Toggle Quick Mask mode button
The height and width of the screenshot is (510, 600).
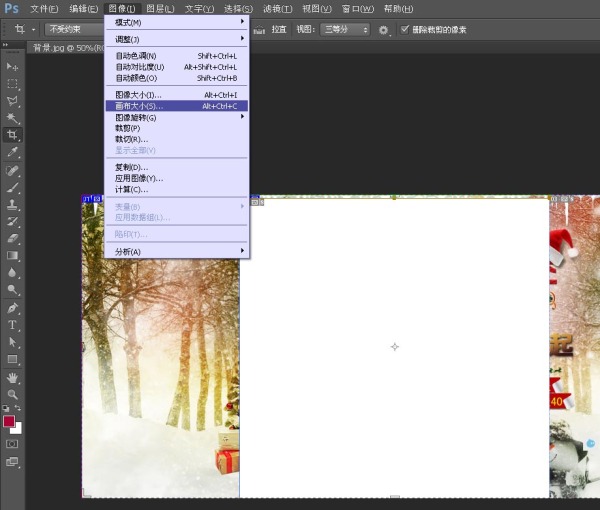[13, 443]
